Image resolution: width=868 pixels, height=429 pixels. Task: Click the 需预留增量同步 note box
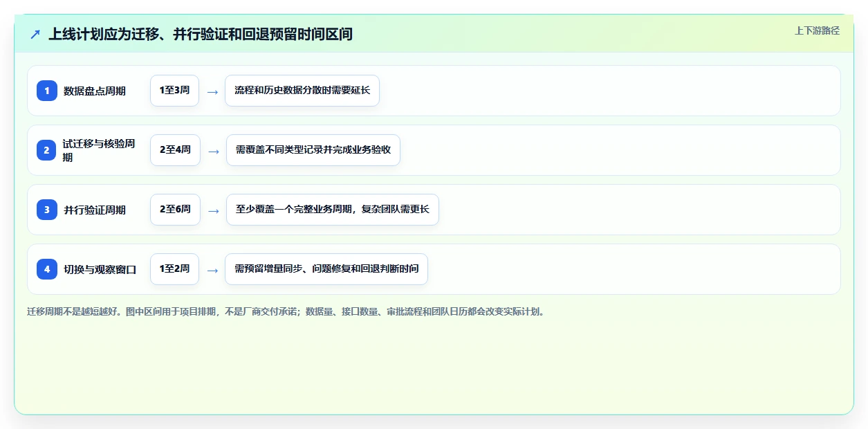pos(326,269)
